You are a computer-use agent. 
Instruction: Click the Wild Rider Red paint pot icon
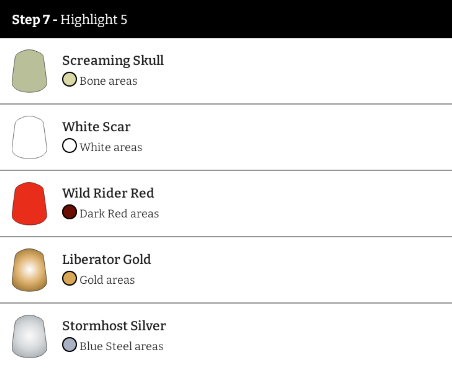(29, 204)
